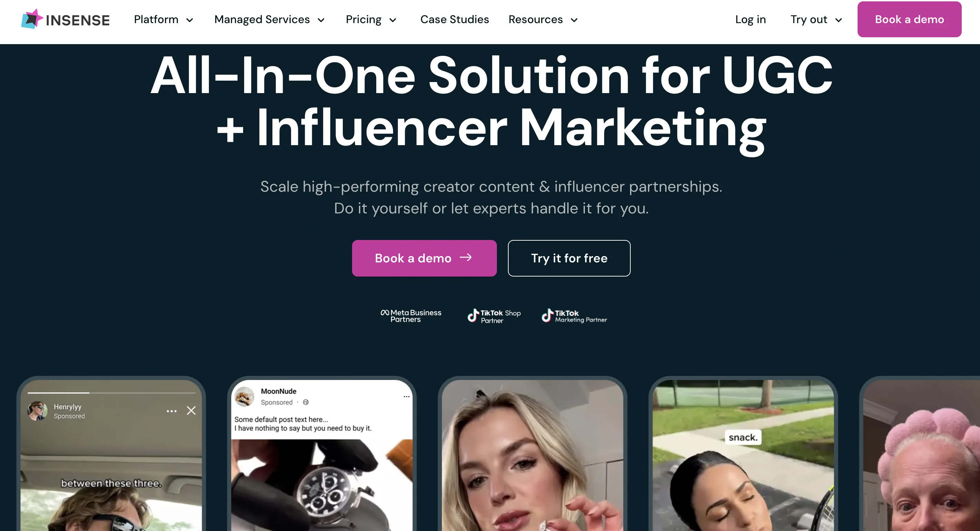980x531 pixels.
Task: Open the snack video thumbnail
Action: point(743,455)
